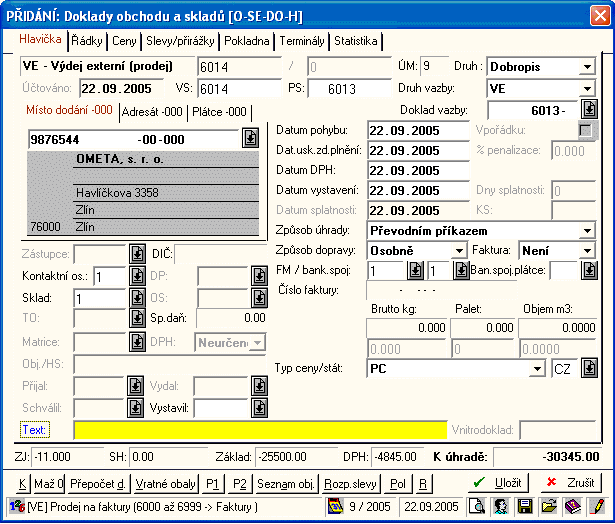Click the Zrušit cancel button

[571, 483]
